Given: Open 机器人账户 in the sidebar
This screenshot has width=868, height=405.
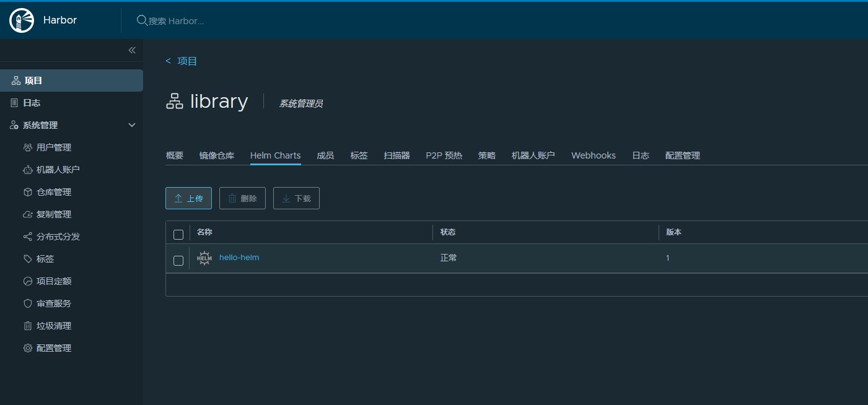Looking at the screenshot, I should 58,170.
